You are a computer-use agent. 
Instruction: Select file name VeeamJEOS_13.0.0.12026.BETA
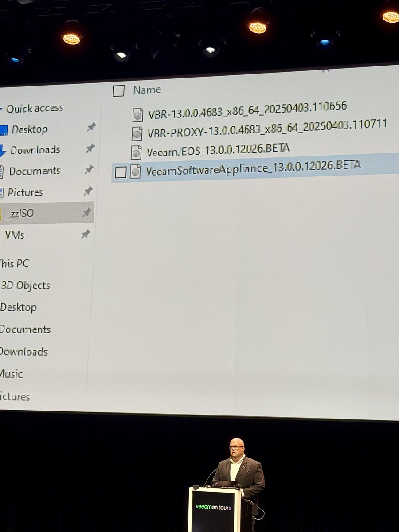[x=219, y=149]
